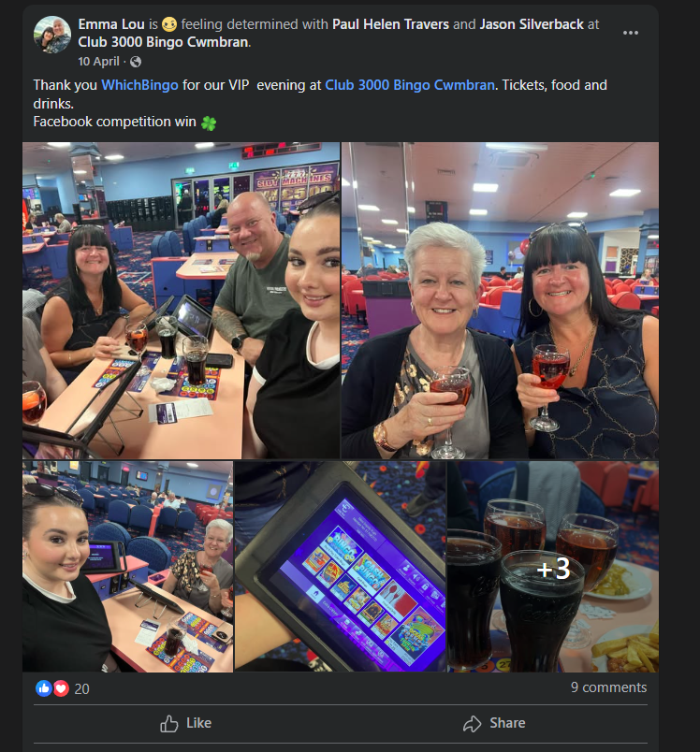Open the WhichBingo page link
Screen dimensions: 700x752
[x=139, y=85]
